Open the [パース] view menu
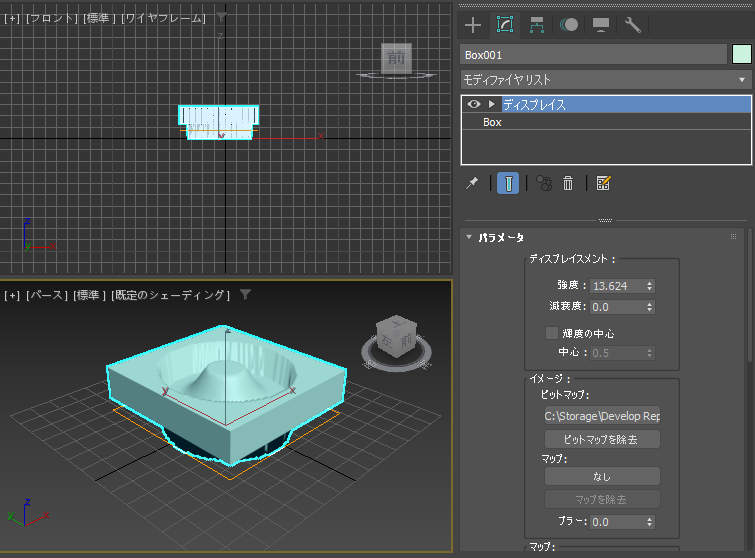 47,295
